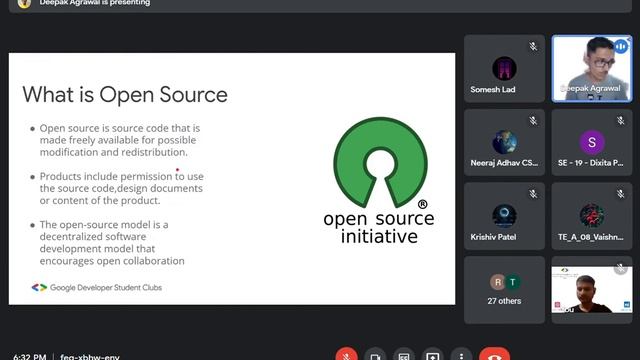Click the 'Google Developer Student Clubs' text
Image resolution: width=640 pixels, height=360 pixels.
106,287
